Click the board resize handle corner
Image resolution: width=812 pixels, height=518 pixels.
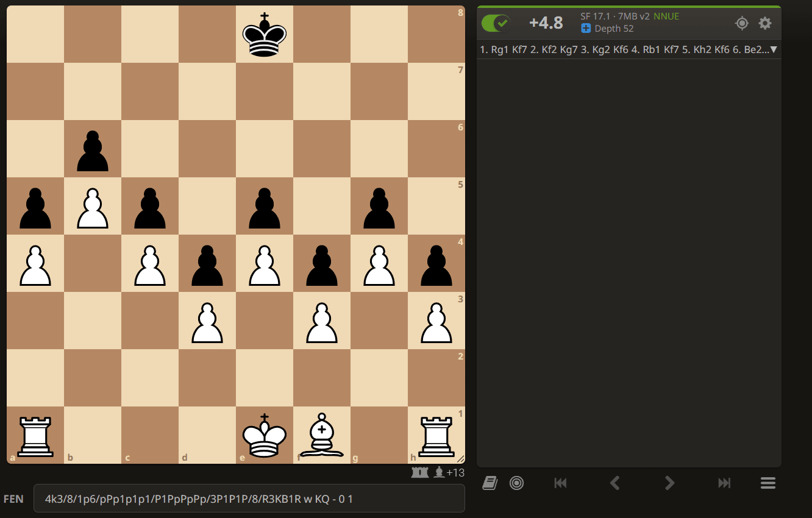[x=461, y=459]
